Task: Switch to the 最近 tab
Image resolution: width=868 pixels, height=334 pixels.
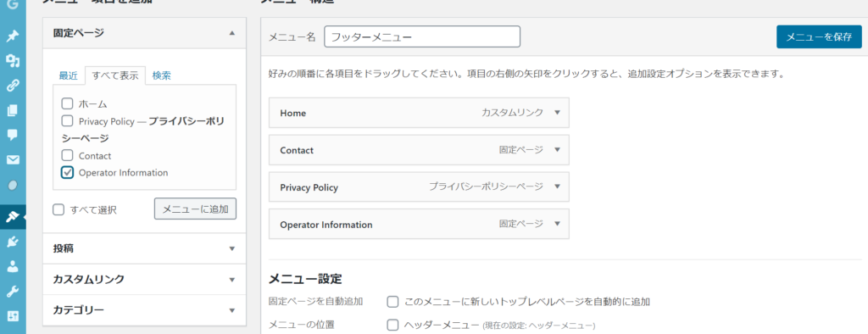Action: pos(68,76)
